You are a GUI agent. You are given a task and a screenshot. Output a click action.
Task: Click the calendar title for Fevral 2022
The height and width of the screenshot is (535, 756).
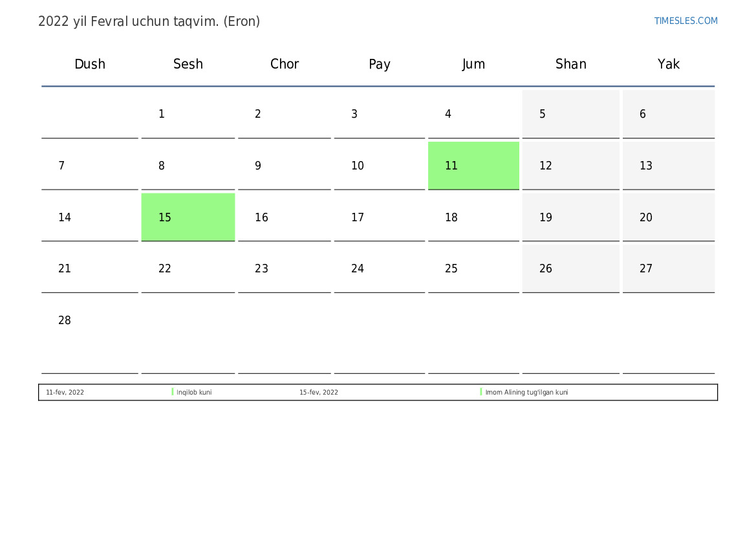pyautogui.click(x=149, y=21)
